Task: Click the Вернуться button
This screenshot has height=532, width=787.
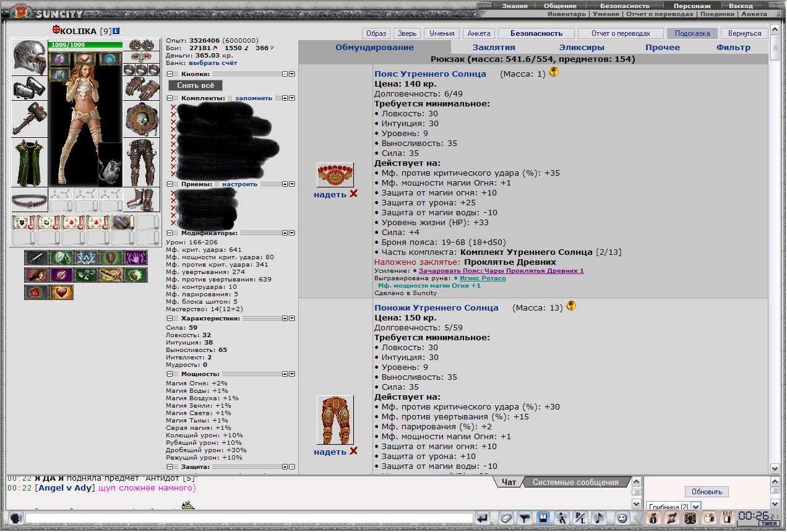Action: (744, 33)
